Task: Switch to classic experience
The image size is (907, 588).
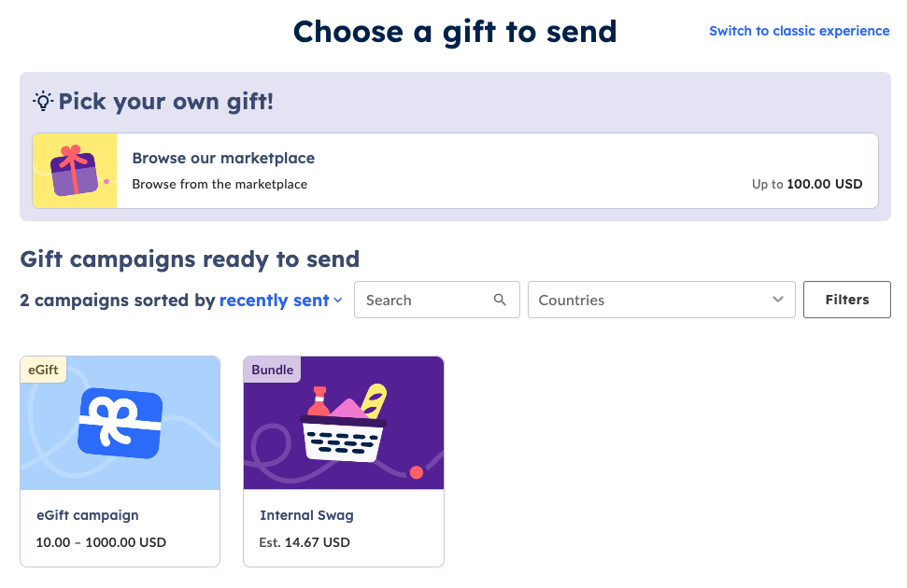Action: [x=800, y=31]
